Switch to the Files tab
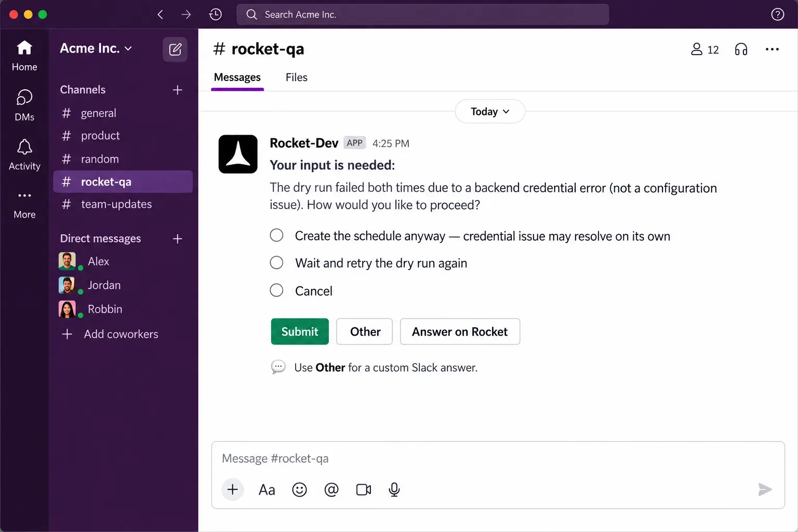This screenshot has height=532, width=798. pos(297,77)
